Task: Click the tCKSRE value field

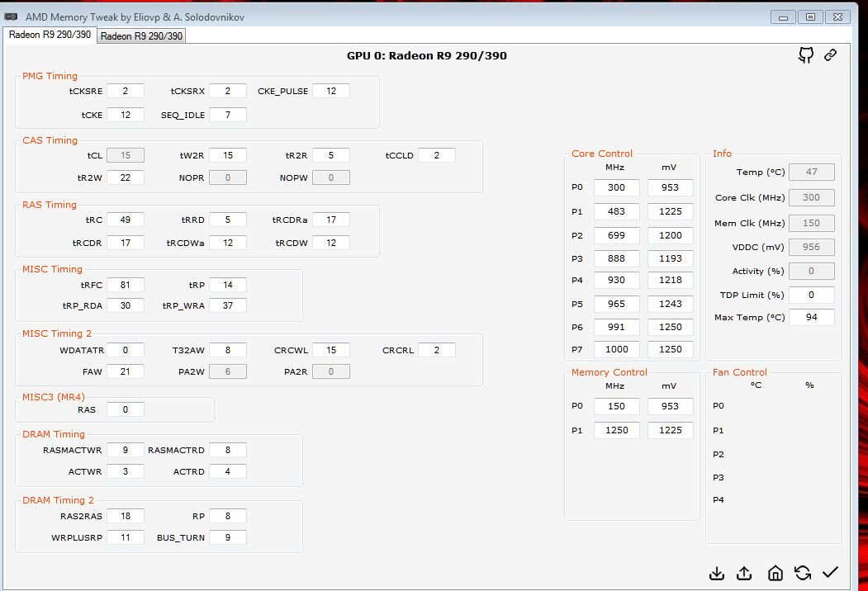Action: click(126, 91)
